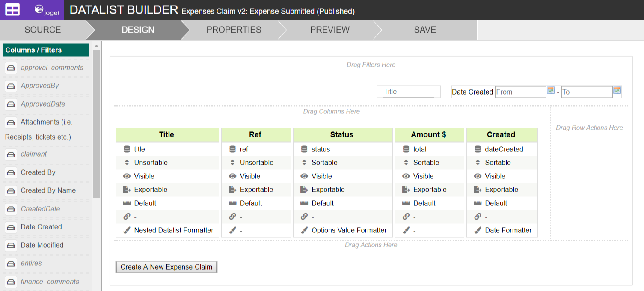Click the database icon beside title field
This screenshot has height=291, width=644.
[x=127, y=149]
